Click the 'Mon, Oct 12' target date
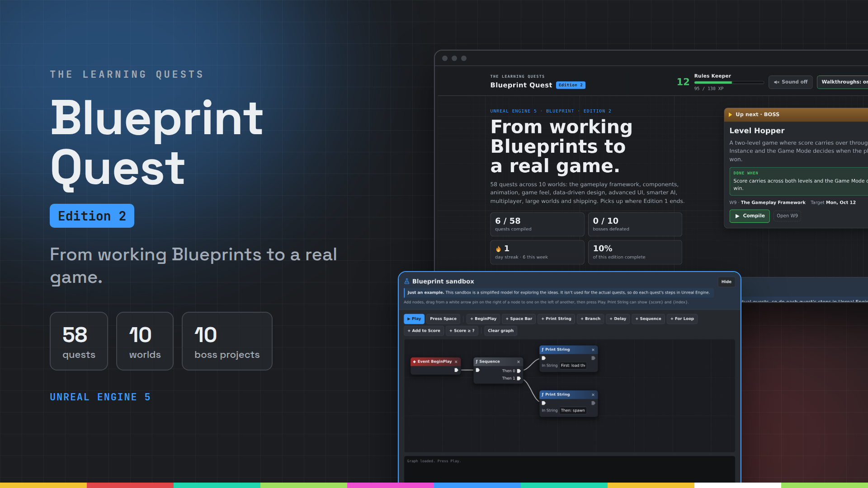Viewport: 868px width, 488px height. 840,203
